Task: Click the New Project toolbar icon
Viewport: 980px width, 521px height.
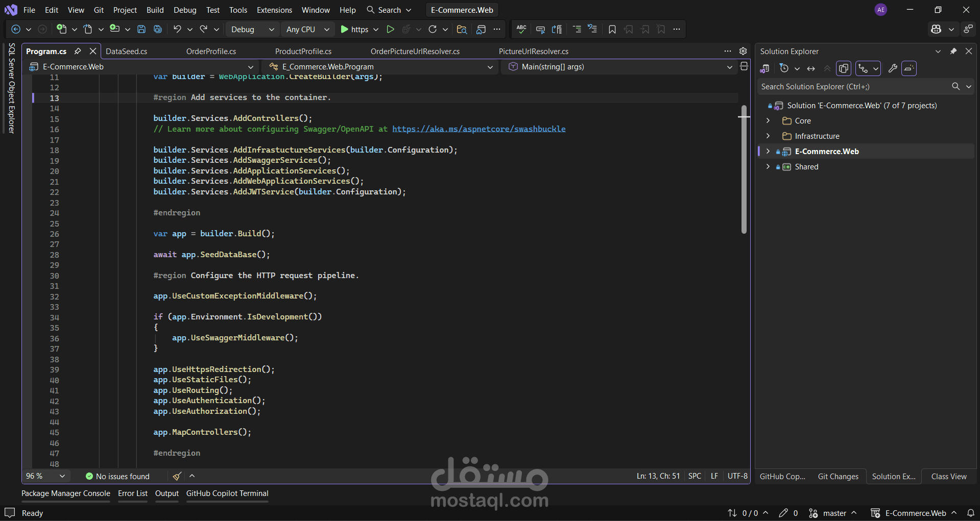Action: [x=61, y=30]
